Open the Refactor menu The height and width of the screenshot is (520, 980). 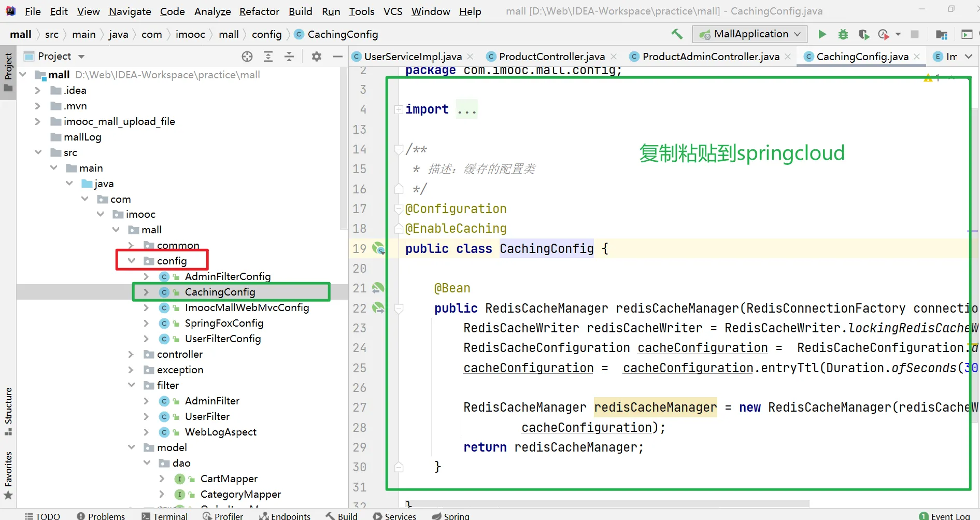[259, 11]
